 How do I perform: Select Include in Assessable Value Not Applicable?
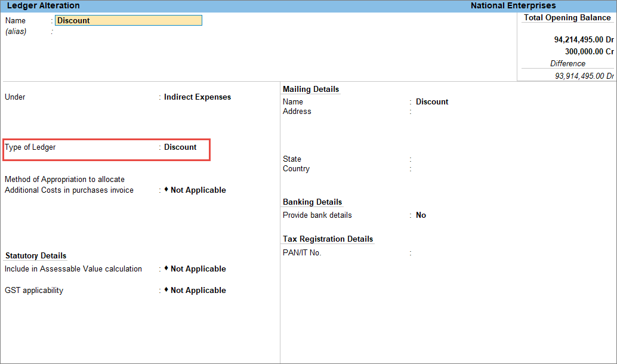click(198, 269)
